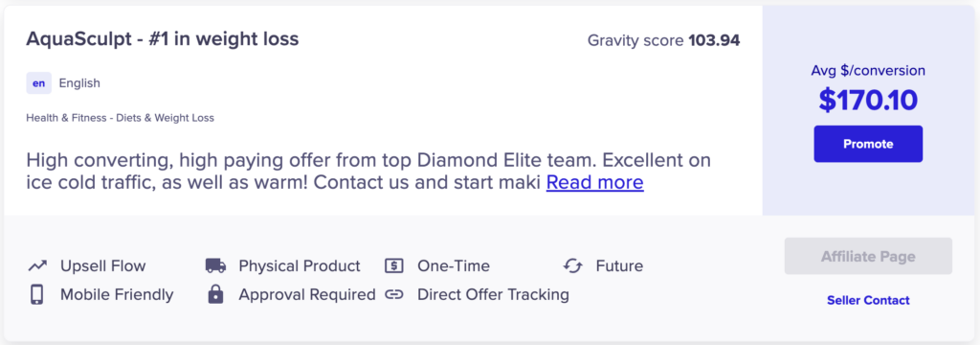Click the Physical Product truck icon
This screenshot has height=345, width=980.
(x=215, y=266)
